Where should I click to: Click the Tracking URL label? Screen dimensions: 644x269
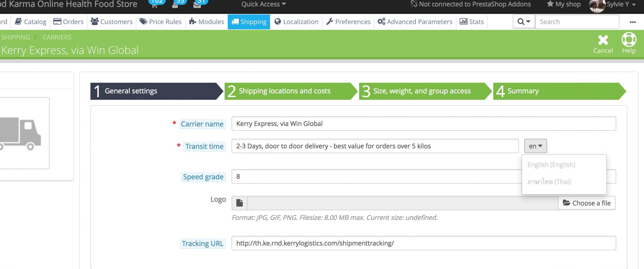click(203, 244)
